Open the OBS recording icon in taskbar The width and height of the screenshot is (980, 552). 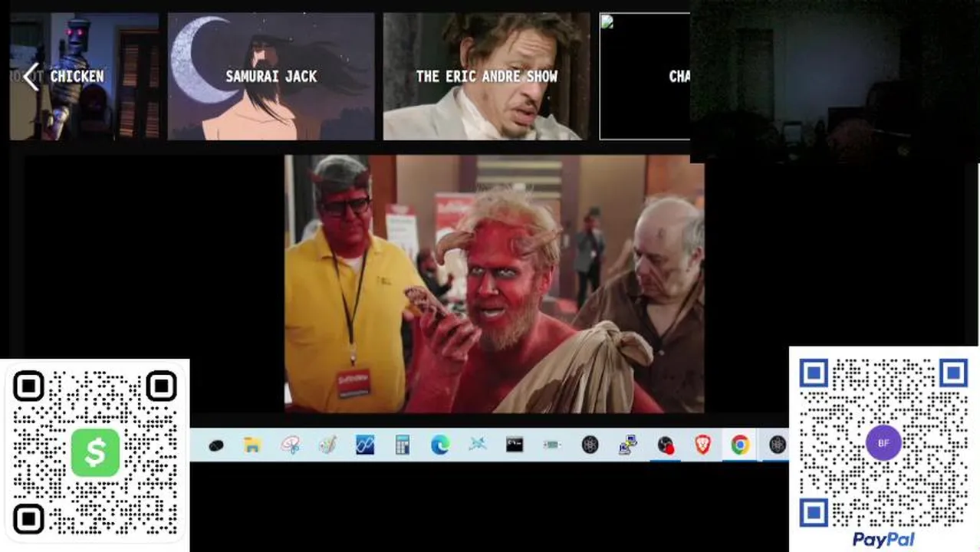pos(665,445)
